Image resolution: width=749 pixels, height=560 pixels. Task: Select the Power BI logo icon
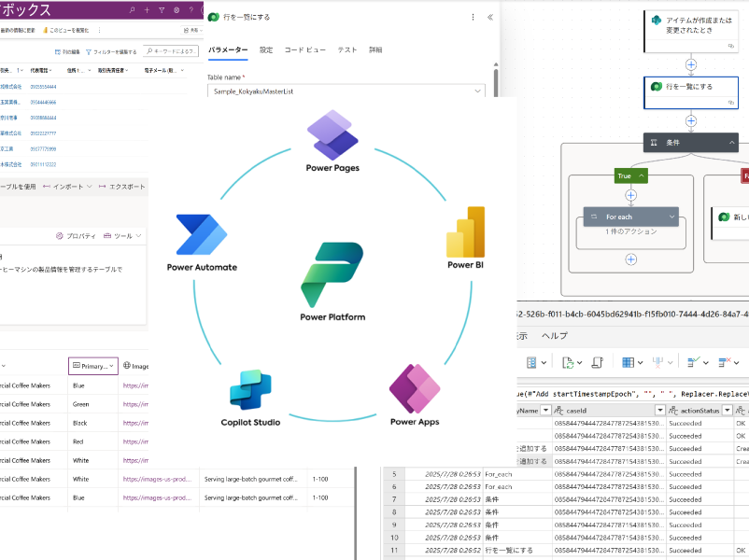coord(467,232)
